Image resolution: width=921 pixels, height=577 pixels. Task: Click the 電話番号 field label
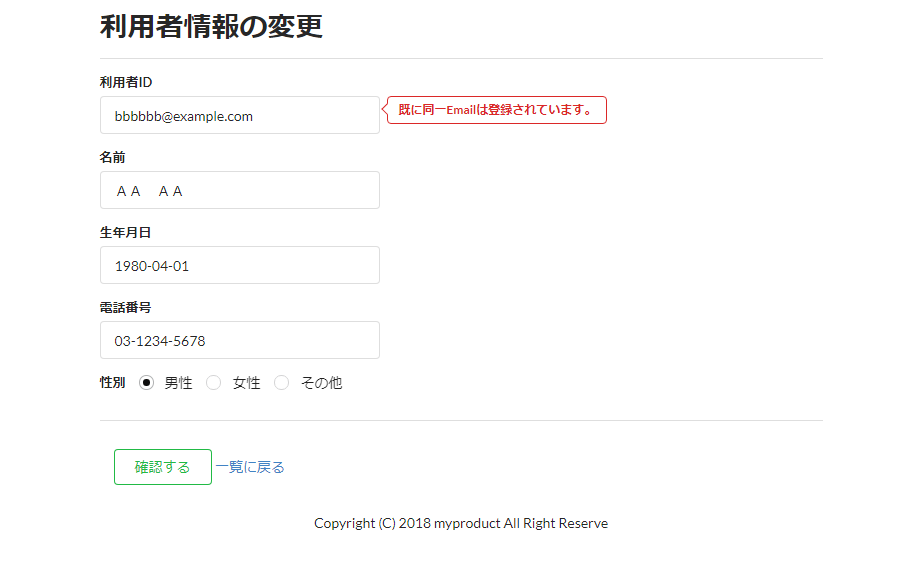[125, 307]
